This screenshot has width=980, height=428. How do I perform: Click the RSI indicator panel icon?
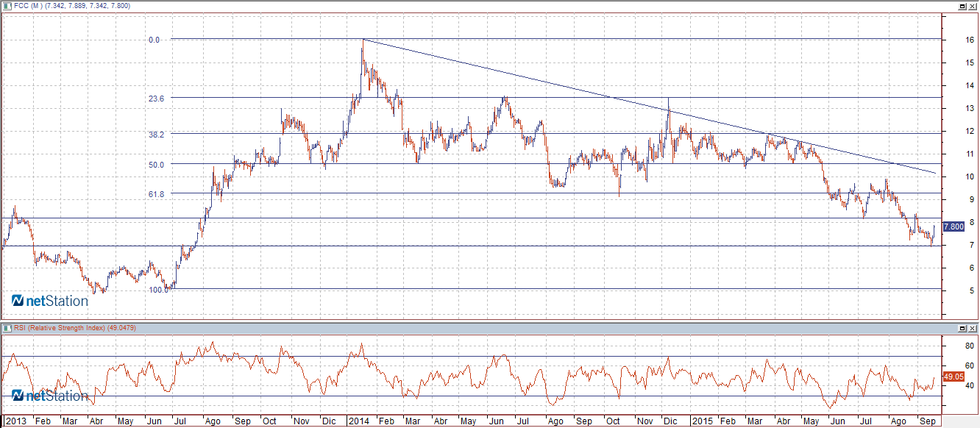tap(8, 328)
